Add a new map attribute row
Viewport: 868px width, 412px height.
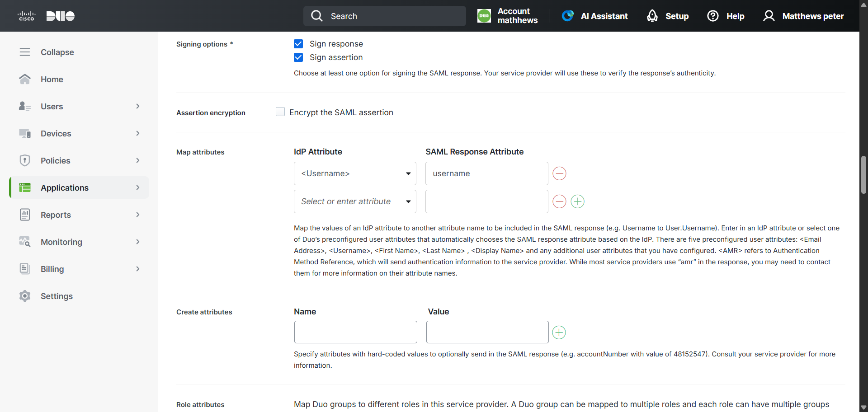click(x=578, y=201)
